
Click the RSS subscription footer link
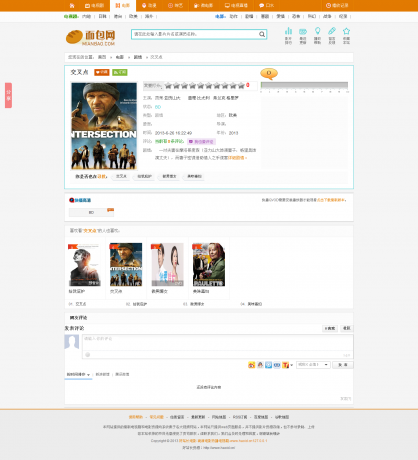pos(240,417)
